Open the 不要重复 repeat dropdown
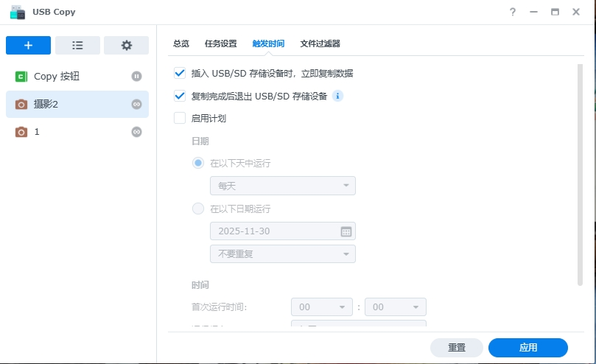 click(x=282, y=254)
